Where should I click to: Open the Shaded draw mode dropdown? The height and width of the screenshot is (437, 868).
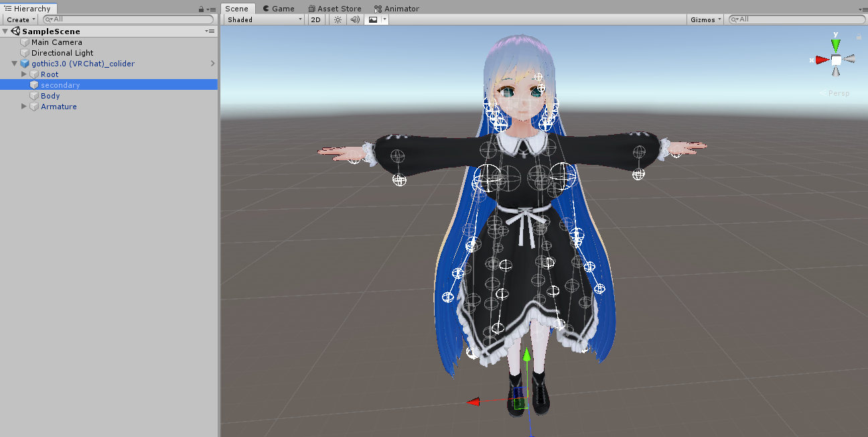[x=265, y=19]
